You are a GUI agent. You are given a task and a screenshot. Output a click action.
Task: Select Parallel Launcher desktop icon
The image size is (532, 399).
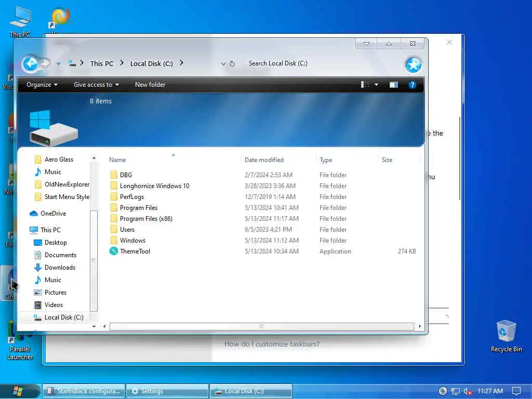20,341
